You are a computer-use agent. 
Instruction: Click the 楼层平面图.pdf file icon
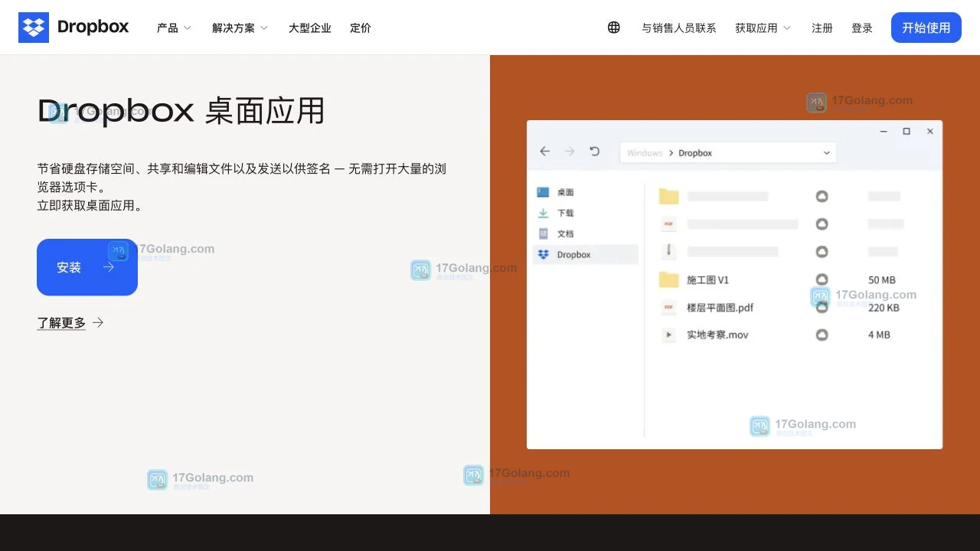click(669, 307)
